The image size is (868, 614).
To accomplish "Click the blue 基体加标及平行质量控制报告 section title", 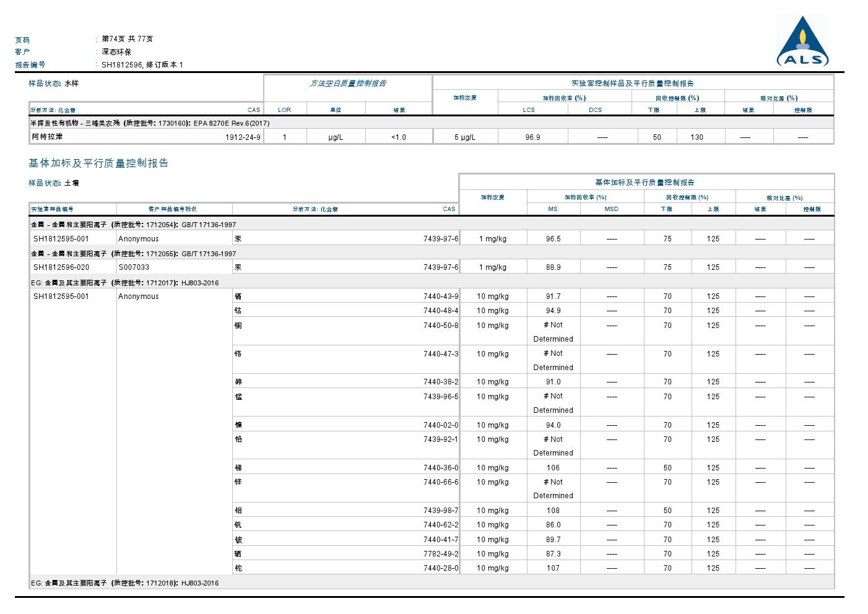I will pos(98,163).
